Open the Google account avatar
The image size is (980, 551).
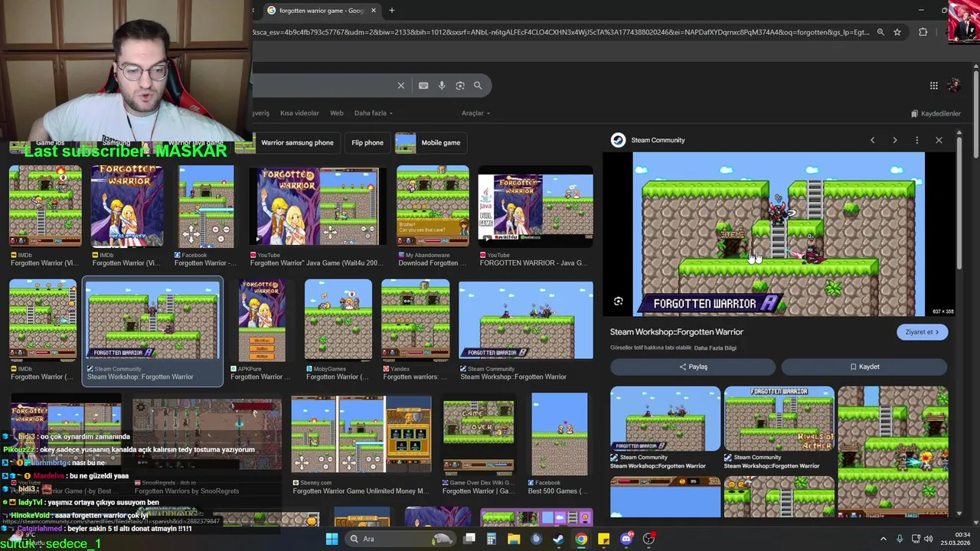coord(954,86)
